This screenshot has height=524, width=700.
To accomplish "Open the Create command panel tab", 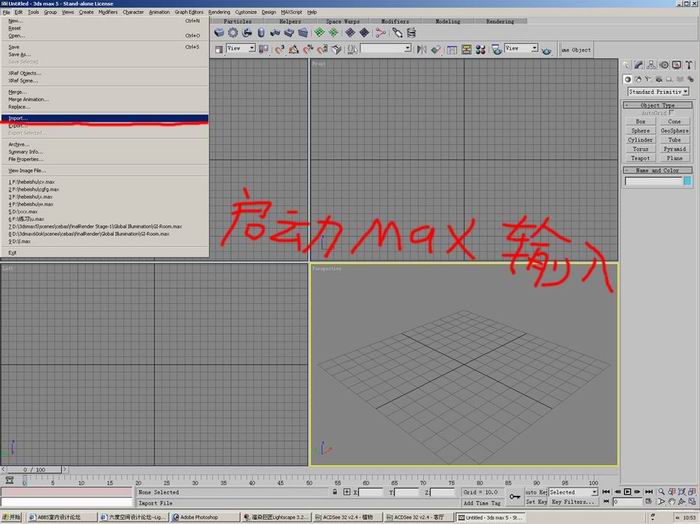I will [x=626, y=65].
